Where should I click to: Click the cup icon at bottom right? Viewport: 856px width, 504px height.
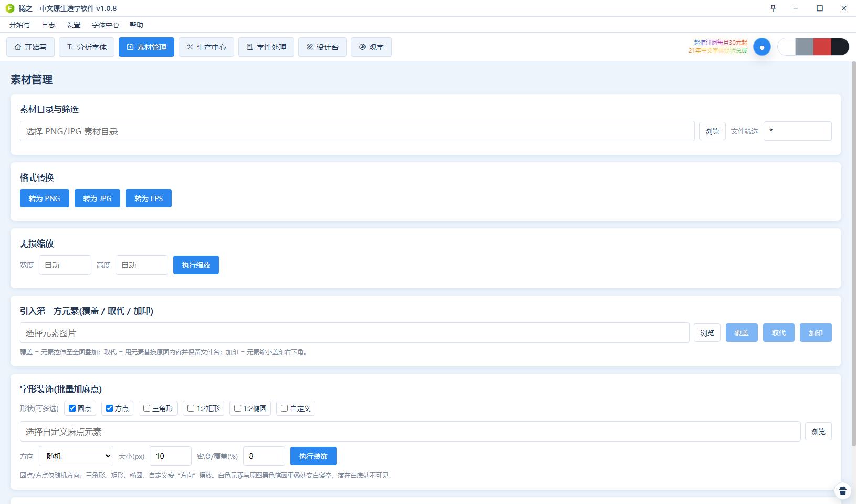point(843,491)
